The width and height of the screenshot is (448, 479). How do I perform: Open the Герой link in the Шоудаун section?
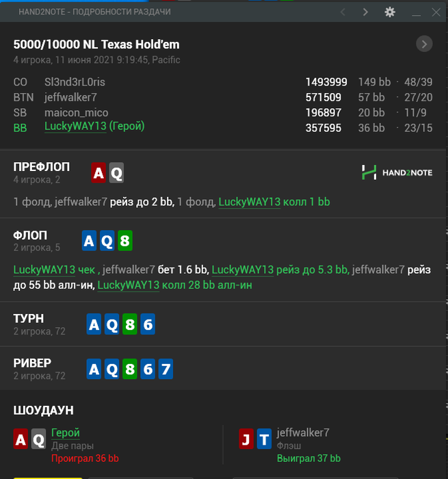coord(66,432)
